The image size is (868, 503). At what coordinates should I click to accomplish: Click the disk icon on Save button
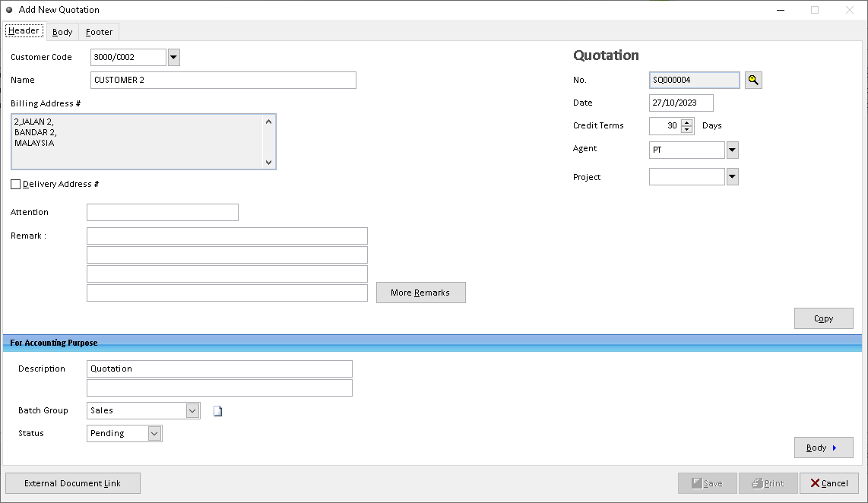pos(697,483)
